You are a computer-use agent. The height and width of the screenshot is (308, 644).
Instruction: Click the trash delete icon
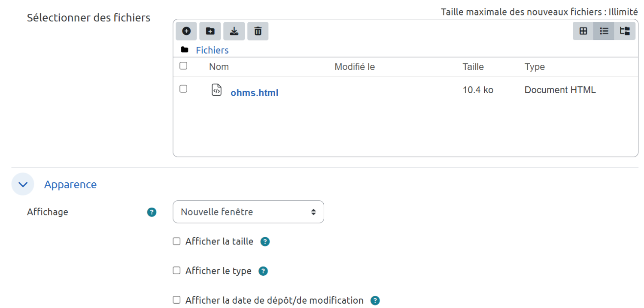[258, 31]
